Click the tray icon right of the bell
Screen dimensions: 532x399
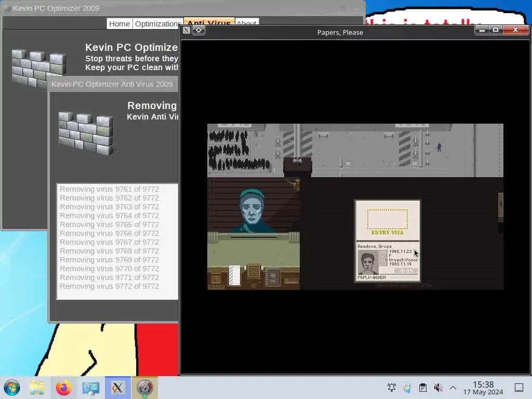(407, 387)
